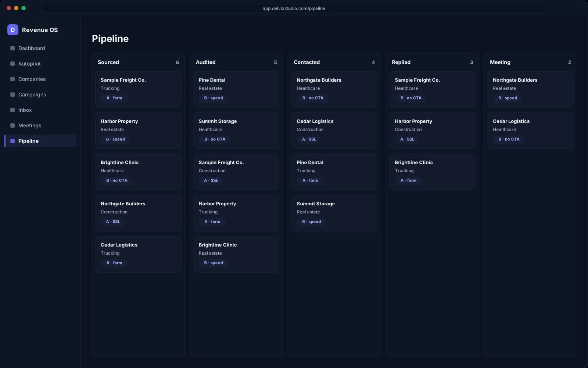Click the Dashboard sidebar icon
588x368 pixels.
(x=12, y=48)
